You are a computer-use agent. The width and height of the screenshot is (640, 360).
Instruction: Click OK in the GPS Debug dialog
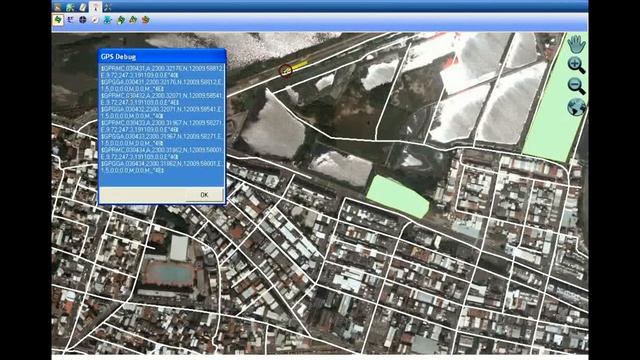click(x=204, y=195)
